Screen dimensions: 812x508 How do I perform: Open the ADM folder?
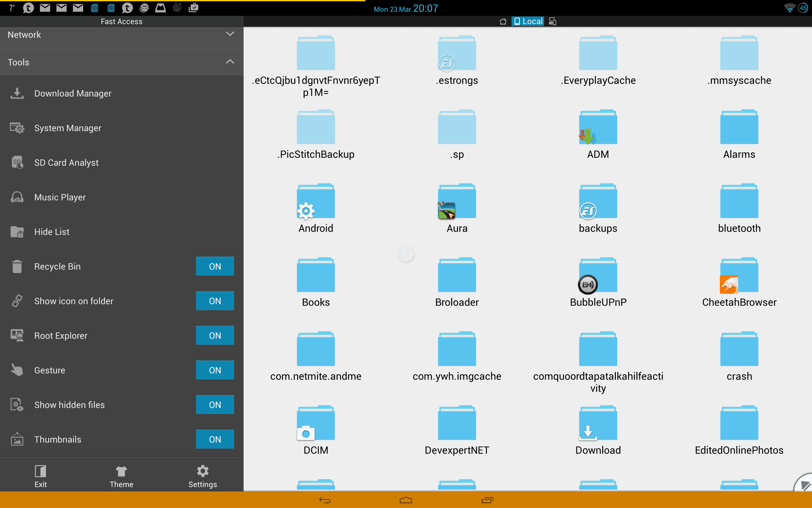click(x=598, y=134)
